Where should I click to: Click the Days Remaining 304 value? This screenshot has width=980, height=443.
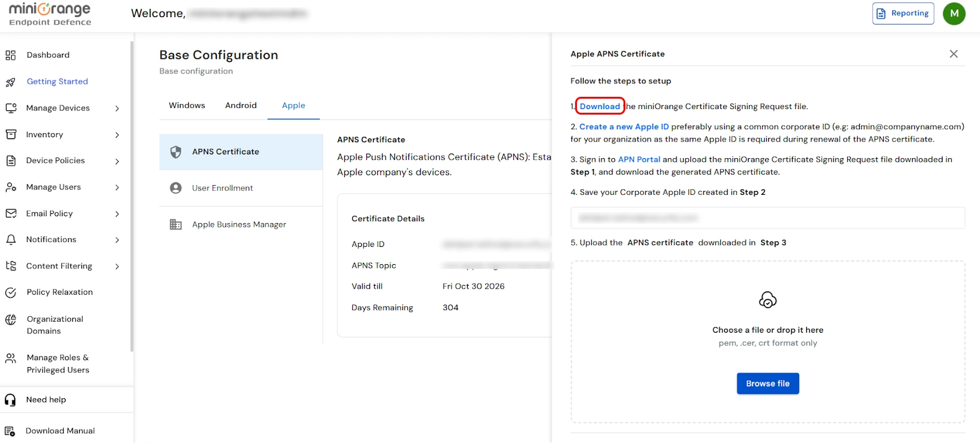[450, 308]
